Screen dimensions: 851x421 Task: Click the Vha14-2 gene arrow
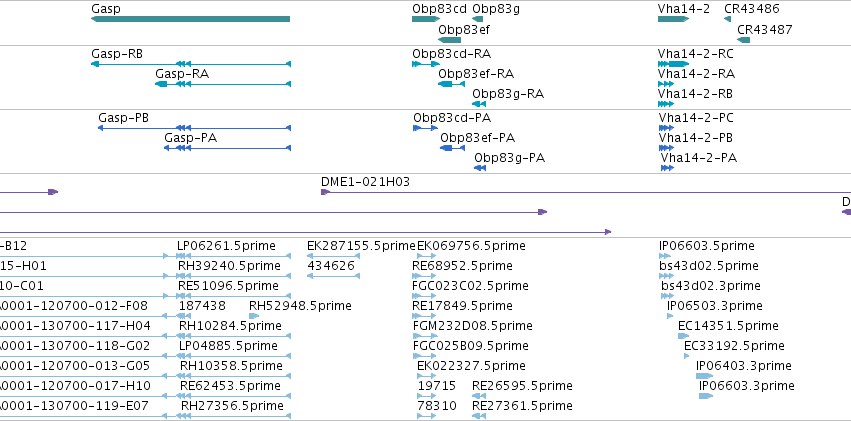674,19
